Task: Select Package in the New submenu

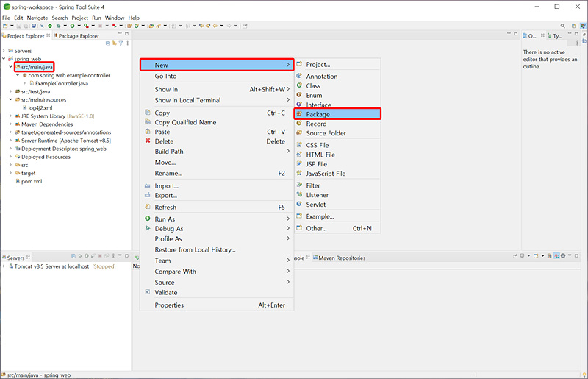Action: coord(337,114)
